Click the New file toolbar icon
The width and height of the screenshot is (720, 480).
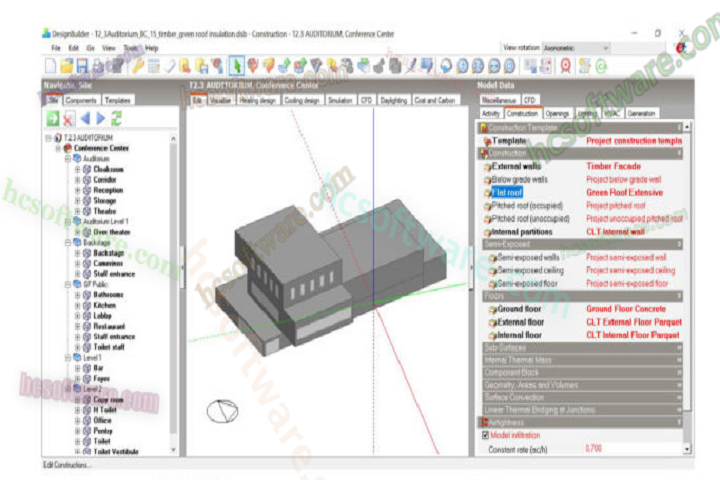pos(51,66)
